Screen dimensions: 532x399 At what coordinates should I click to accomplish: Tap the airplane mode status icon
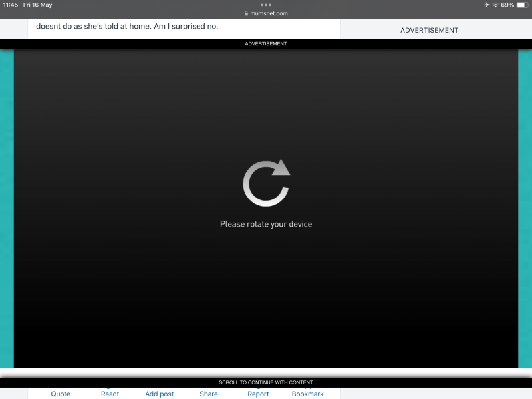pos(487,5)
